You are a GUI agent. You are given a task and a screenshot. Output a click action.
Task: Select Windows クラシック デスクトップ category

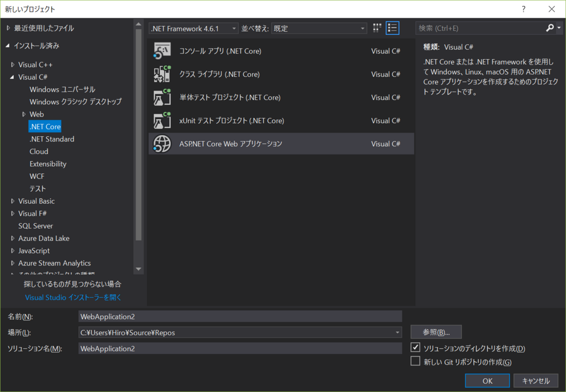pos(75,102)
